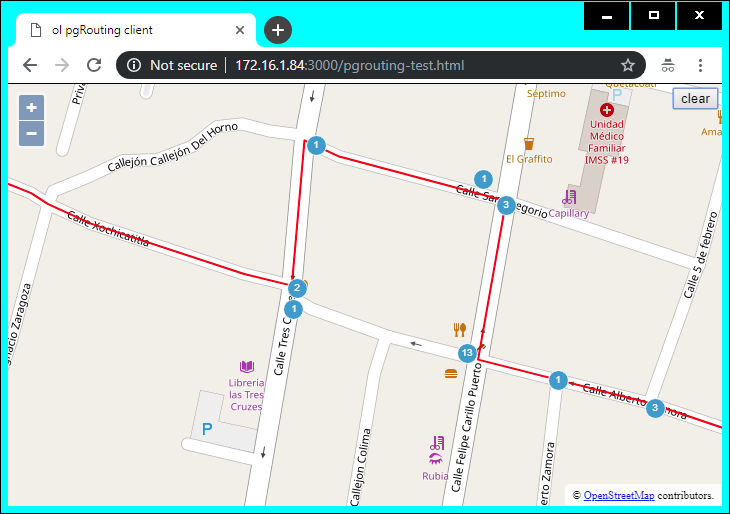Click the burger fast food icon
Viewport: 730px width, 514px height.
click(x=451, y=373)
